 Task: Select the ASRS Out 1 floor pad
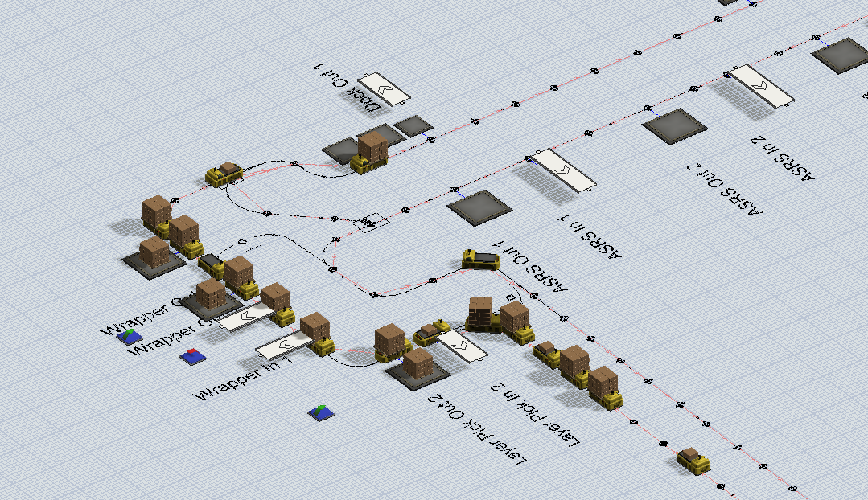pos(479,207)
